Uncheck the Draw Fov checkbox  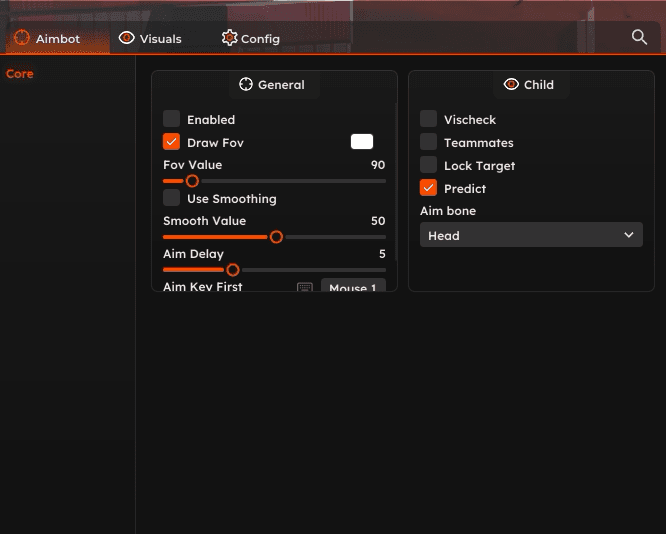(x=172, y=142)
